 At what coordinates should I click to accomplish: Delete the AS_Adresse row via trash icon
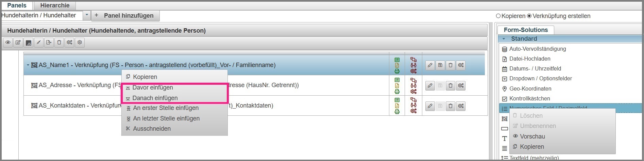451,86
